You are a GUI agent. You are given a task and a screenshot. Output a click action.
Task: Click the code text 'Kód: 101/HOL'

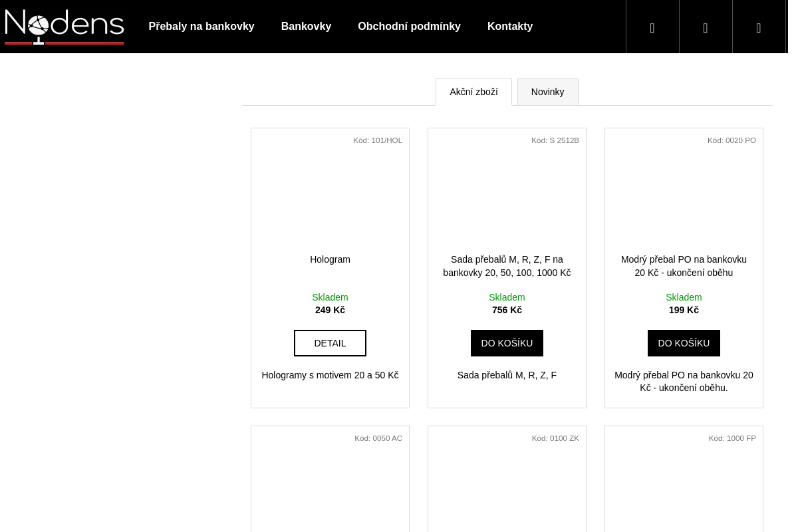[x=378, y=140]
